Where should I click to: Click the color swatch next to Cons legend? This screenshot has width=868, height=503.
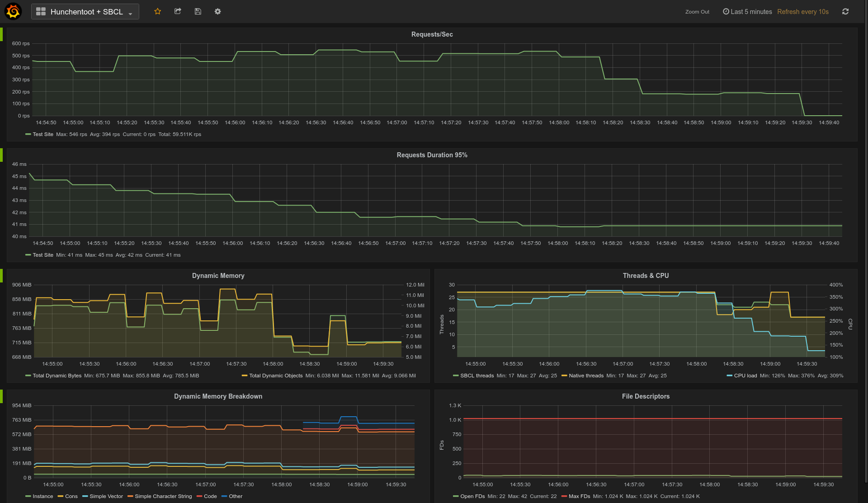coord(60,496)
